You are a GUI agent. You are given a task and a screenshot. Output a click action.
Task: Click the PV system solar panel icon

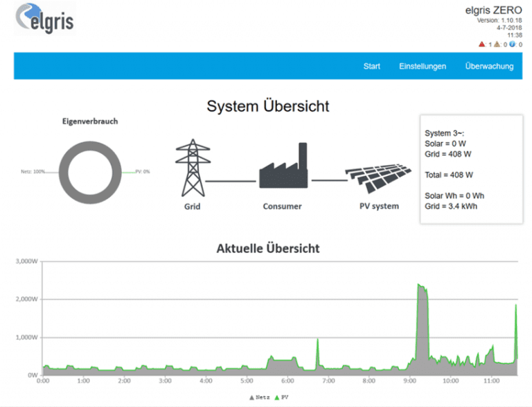(x=378, y=178)
